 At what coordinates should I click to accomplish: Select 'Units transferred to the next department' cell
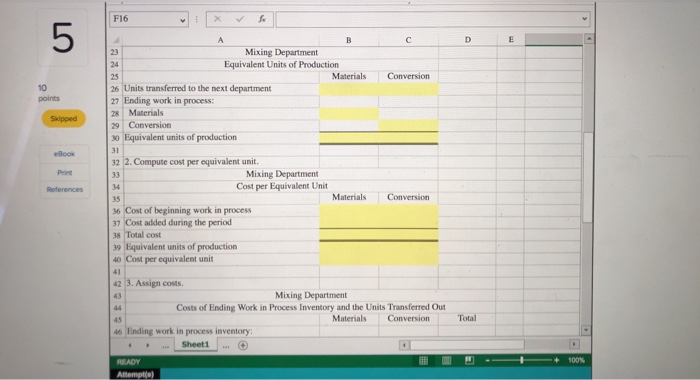(x=221, y=89)
